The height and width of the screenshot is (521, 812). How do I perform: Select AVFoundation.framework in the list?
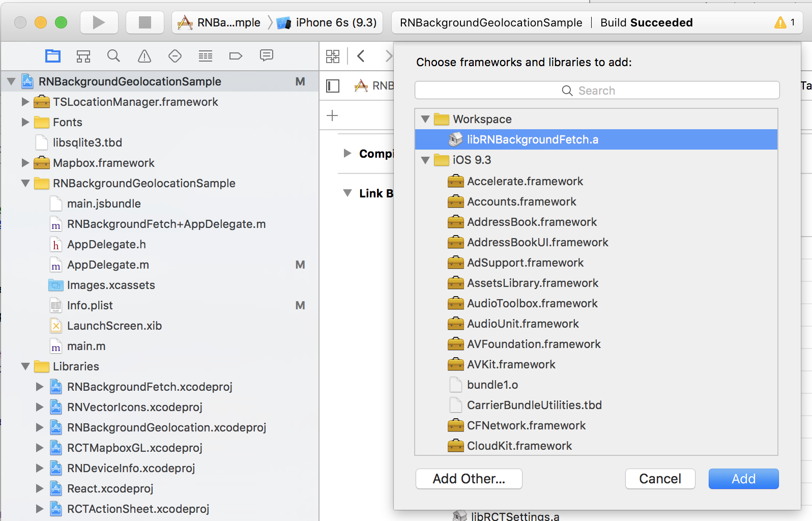pyautogui.click(x=596, y=344)
